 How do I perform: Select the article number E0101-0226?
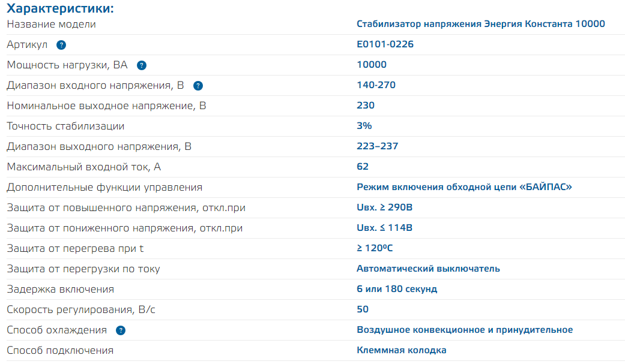pyautogui.click(x=385, y=44)
